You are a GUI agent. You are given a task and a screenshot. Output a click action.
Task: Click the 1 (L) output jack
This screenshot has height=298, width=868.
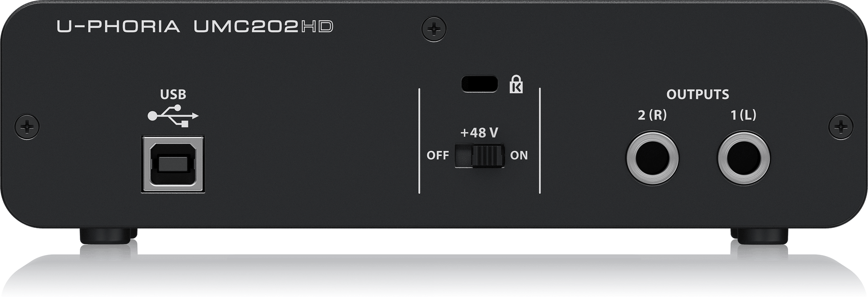[744, 158]
